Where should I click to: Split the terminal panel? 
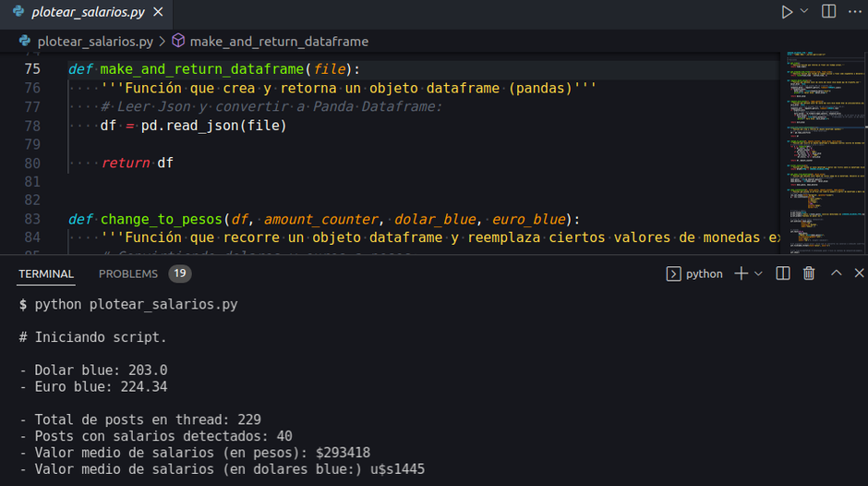click(783, 273)
